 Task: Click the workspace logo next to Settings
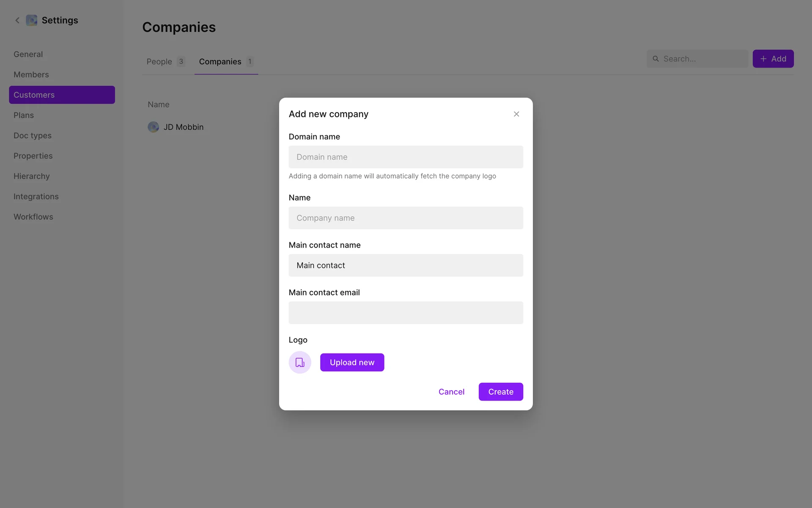pyautogui.click(x=32, y=20)
